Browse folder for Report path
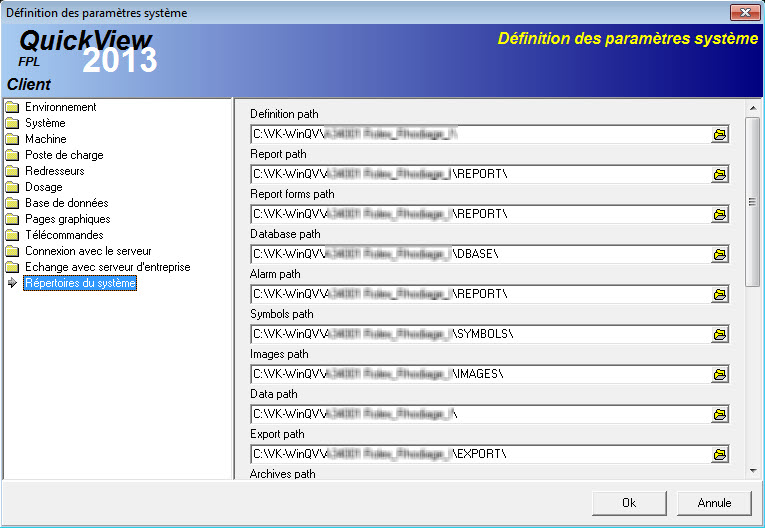The height and width of the screenshot is (528, 765). coord(720,175)
